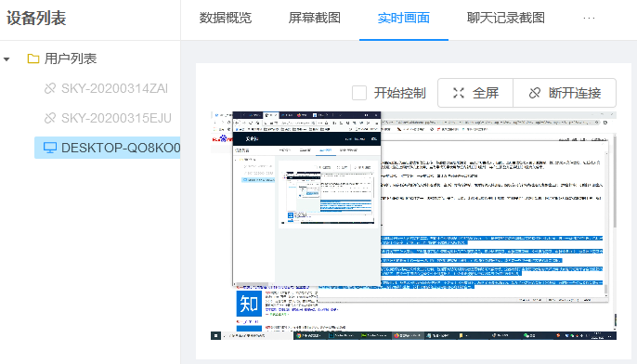The width and height of the screenshot is (637, 364).
Task: Open the 数据概览 tab
Action: pos(226,18)
